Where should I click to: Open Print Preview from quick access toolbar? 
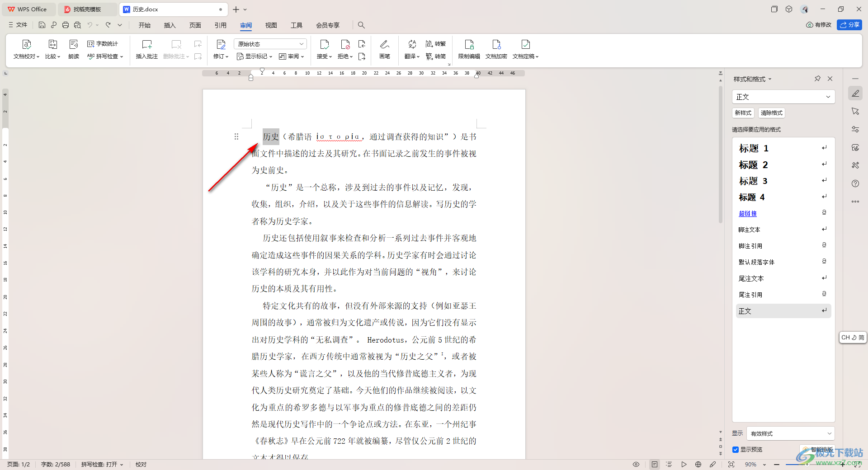(x=77, y=25)
